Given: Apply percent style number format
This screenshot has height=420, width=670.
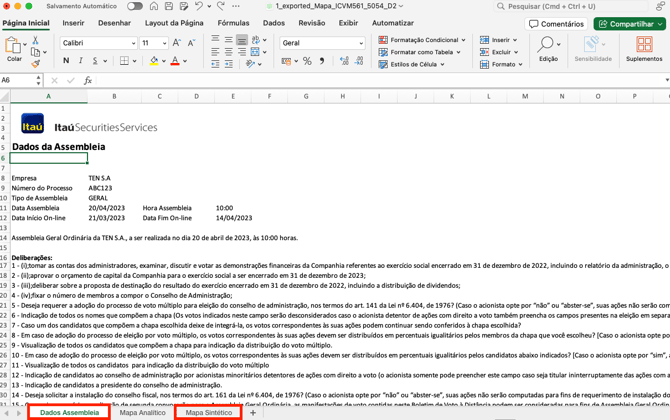Looking at the screenshot, I should point(307,61).
